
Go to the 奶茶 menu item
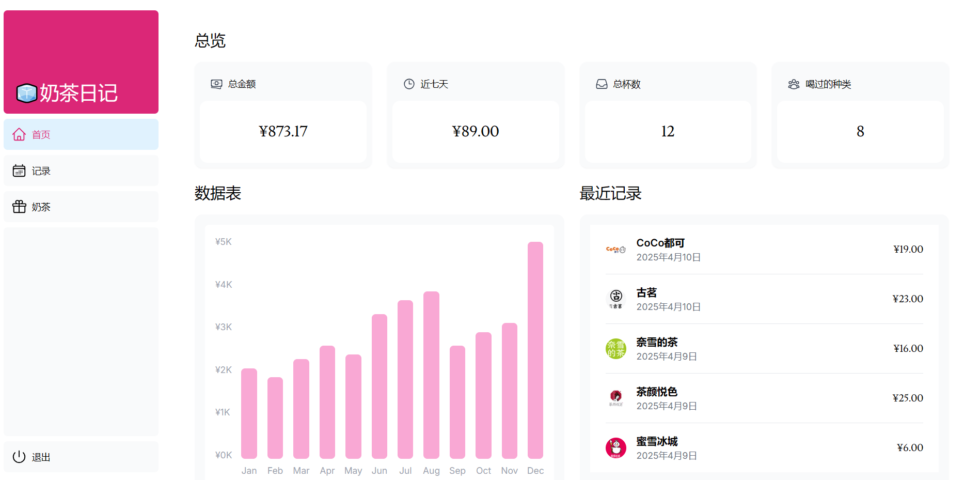tap(81, 207)
